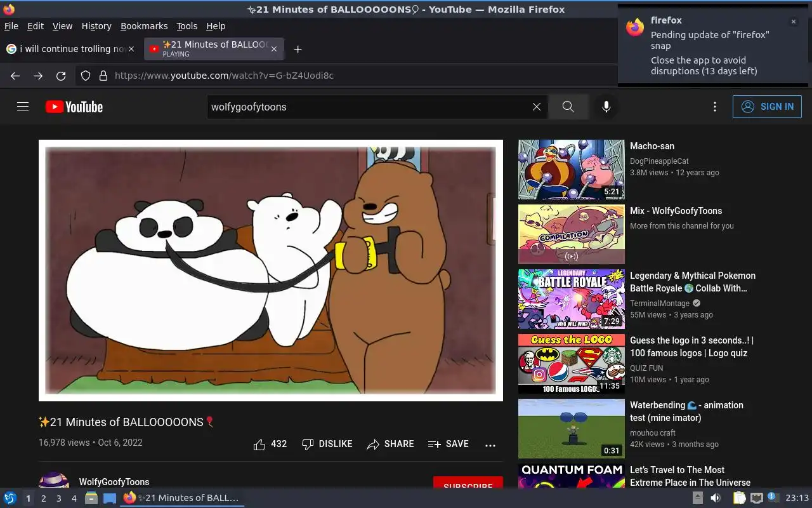
Task: Dismiss the firefox snap update notification
Action: pyautogui.click(x=793, y=22)
